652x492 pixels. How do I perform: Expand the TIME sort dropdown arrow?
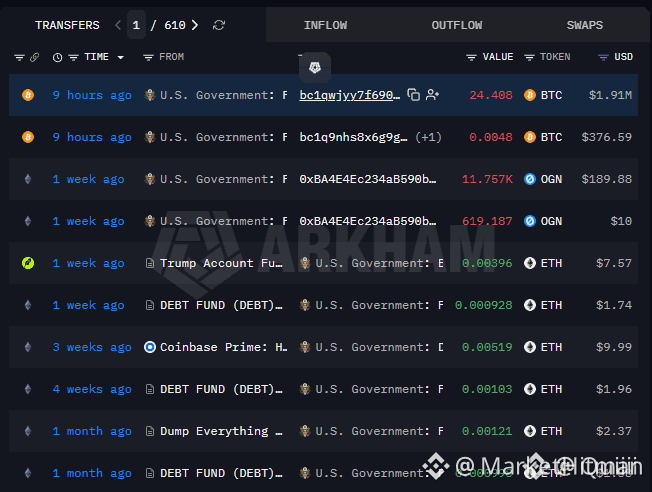tap(121, 57)
